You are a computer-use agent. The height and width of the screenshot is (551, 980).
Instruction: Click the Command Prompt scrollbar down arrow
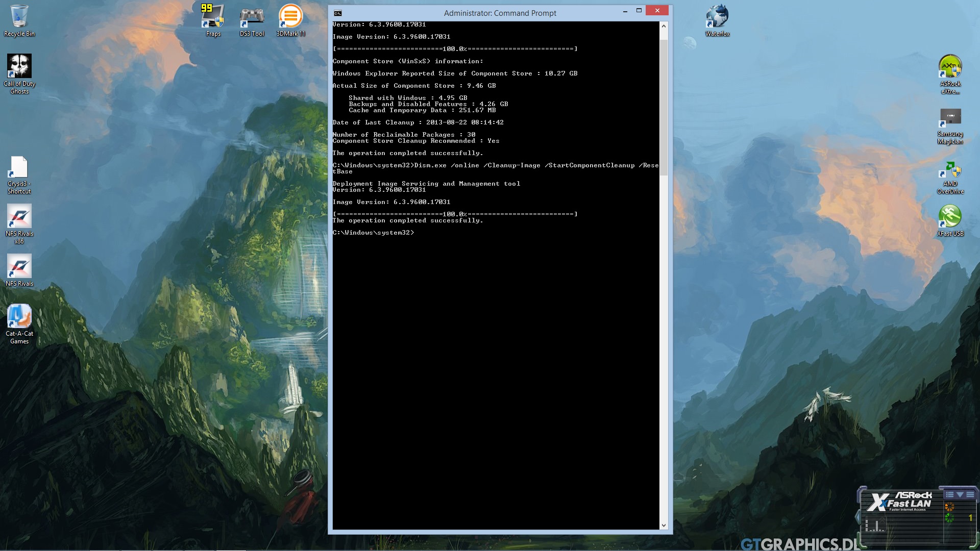click(664, 525)
